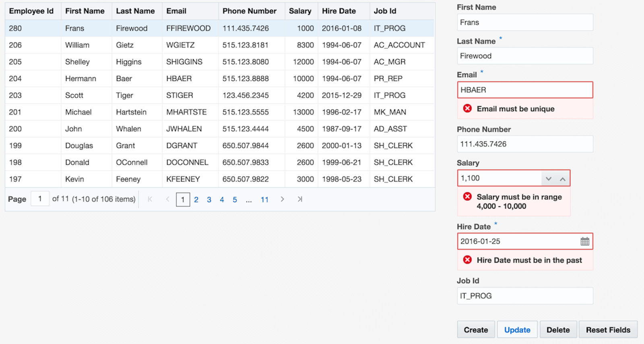Screen dimensions: 644x344
Task: Go to page 11 of results
Action: tap(264, 200)
